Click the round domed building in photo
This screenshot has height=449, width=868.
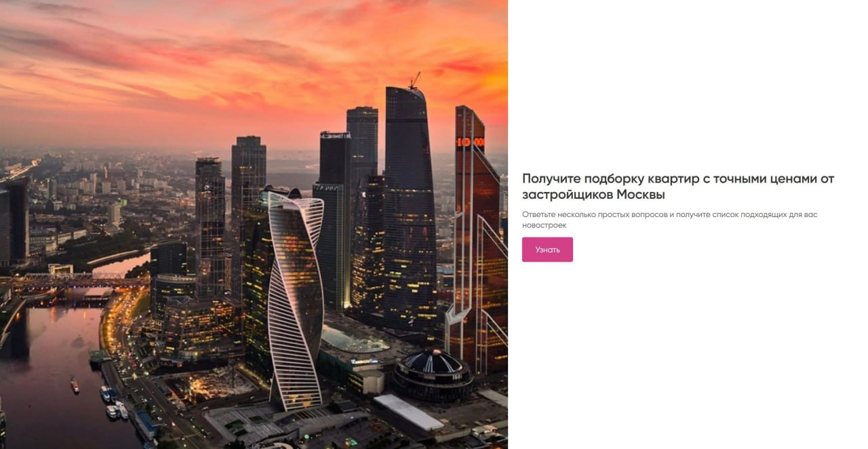pyautogui.click(x=433, y=374)
